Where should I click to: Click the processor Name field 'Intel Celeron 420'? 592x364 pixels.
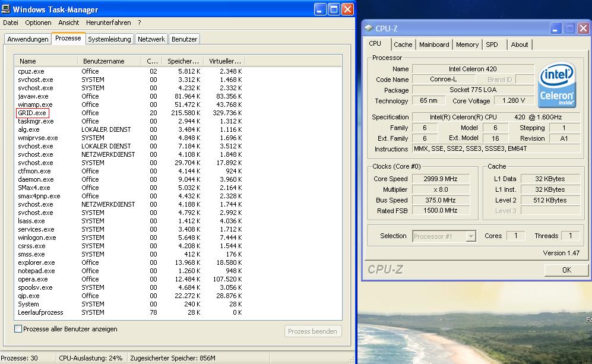click(x=473, y=69)
